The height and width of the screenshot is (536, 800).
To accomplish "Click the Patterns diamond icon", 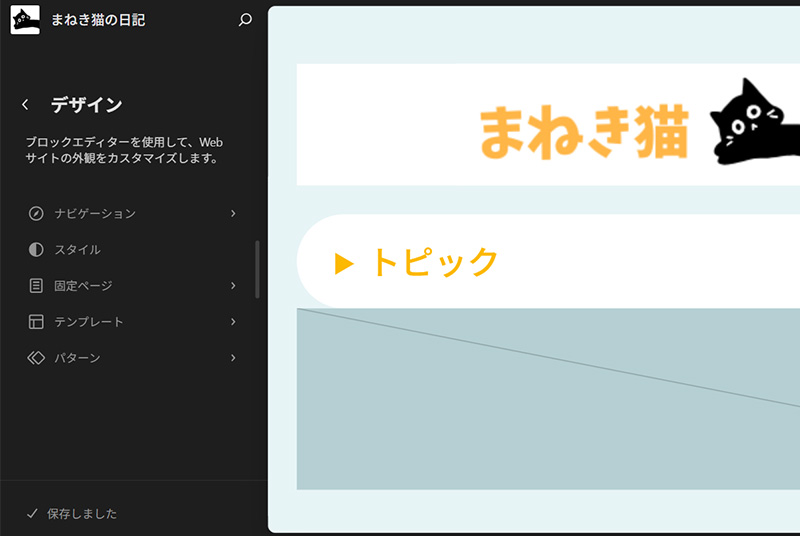I will [36, 358].
